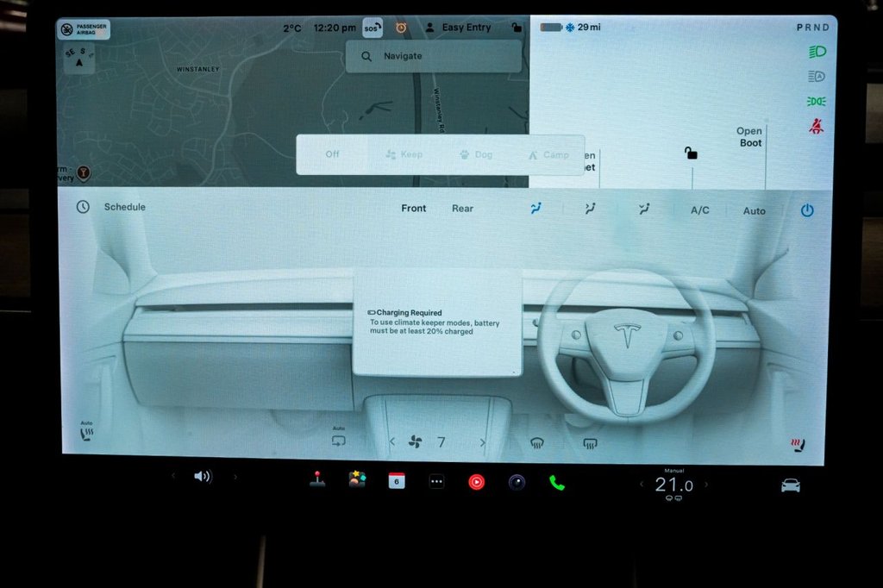Screen dimensions: 883x588
Task: Select feet-level airflow direction
Action: pos(643,208)
